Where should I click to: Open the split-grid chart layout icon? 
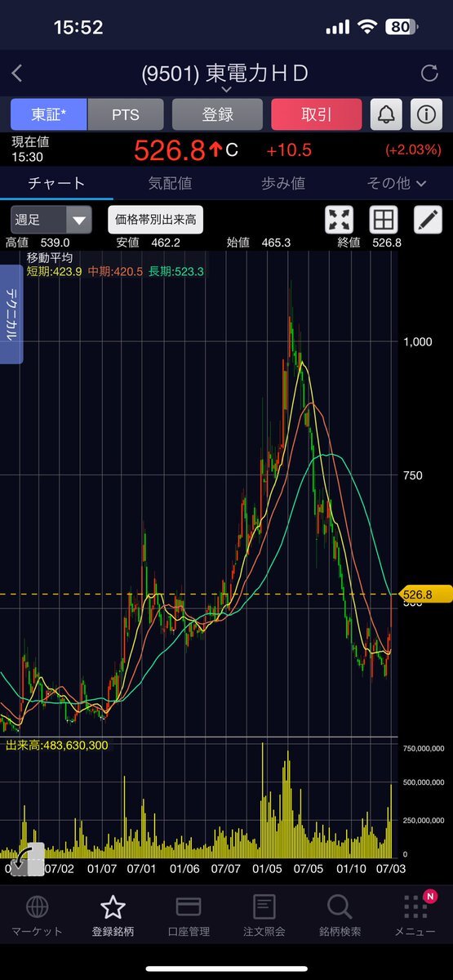tap(383, 220)
